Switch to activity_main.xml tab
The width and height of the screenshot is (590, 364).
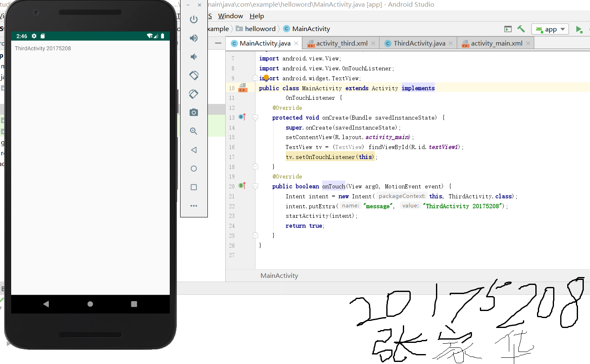pos(496,43)
